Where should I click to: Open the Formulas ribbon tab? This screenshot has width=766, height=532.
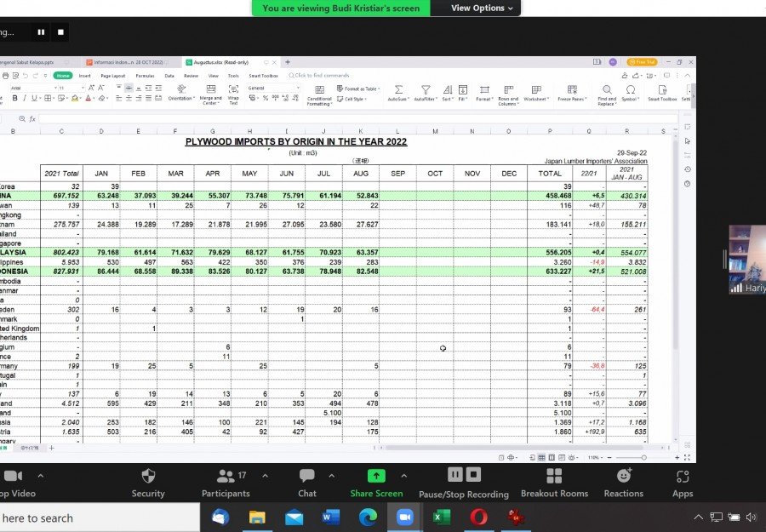coord(145,76)
